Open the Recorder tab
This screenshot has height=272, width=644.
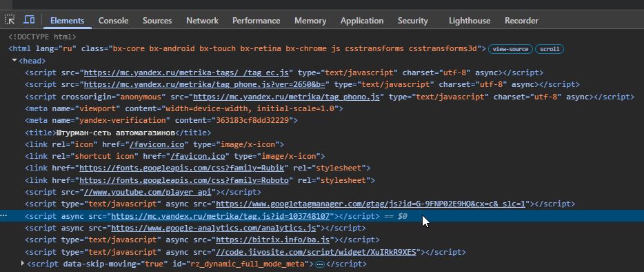521,21
